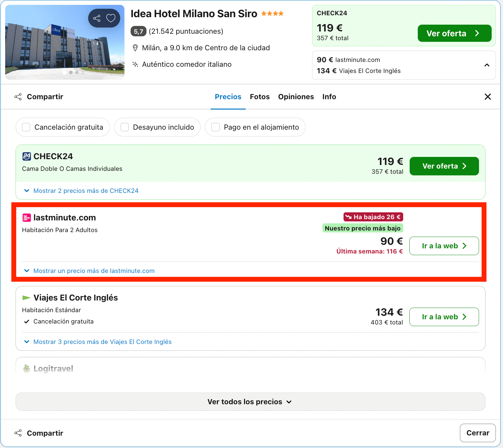503x448 pixels.
Task: Click Última semana: 116 € text
Action: point(369,251)
